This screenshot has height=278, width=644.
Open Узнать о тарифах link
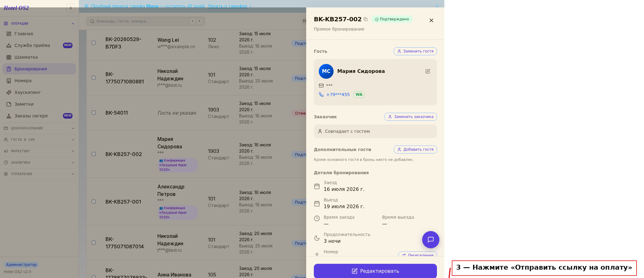(228, 6)
